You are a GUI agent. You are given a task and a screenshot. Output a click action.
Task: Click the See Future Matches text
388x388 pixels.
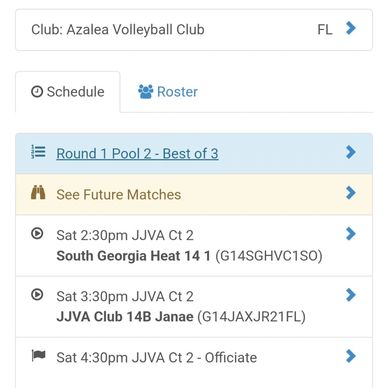(119, 195)
